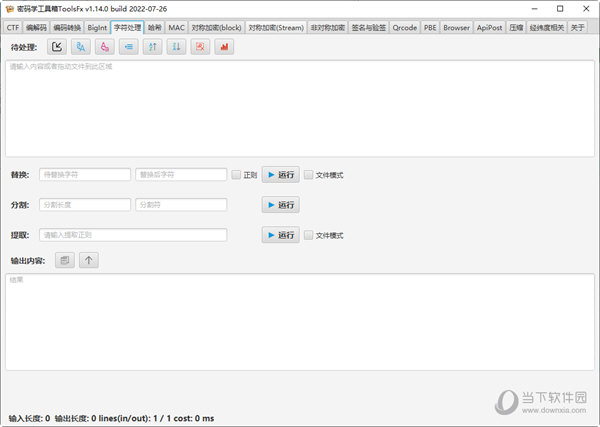
Task: Click the cost: 0 ms status text
Action: (194, 418)
